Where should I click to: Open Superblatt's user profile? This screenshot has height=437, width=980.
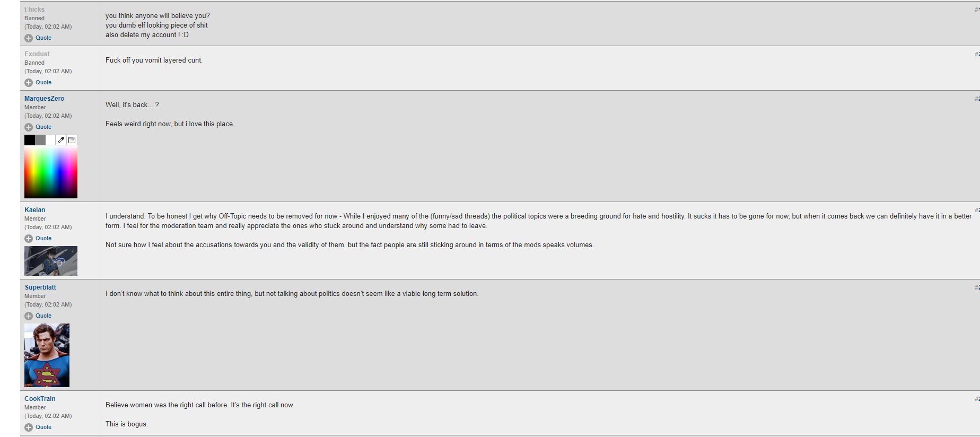click(40, 287)
